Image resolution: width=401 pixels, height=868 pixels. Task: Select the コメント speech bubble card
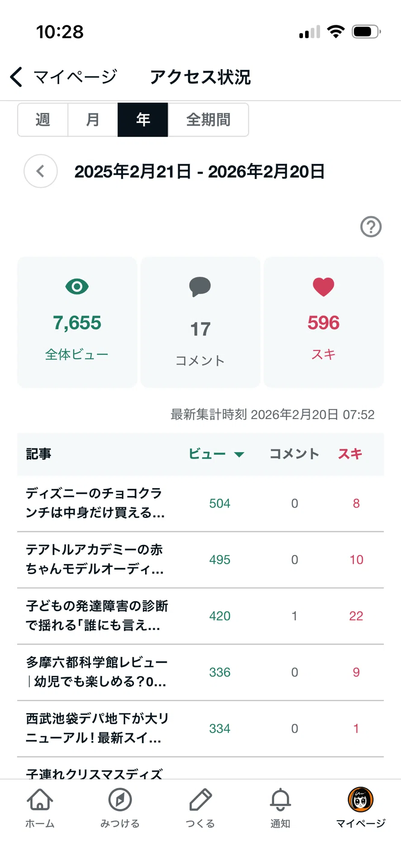pos(200,322)
